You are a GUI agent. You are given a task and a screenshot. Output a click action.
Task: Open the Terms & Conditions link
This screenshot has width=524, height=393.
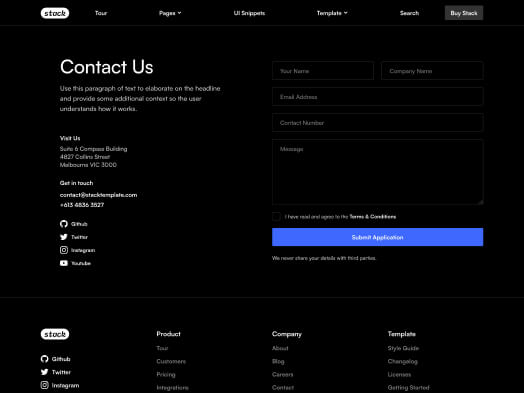click(373, 217)
